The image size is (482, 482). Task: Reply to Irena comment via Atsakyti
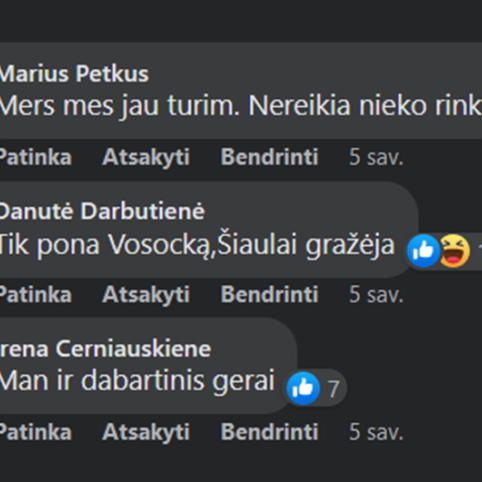146,432
